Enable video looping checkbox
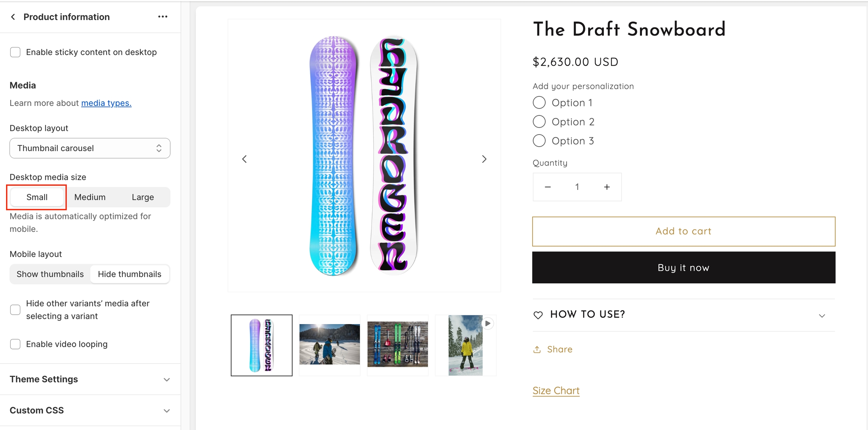This screenshot has width=868, height=430. coord(15,344)
